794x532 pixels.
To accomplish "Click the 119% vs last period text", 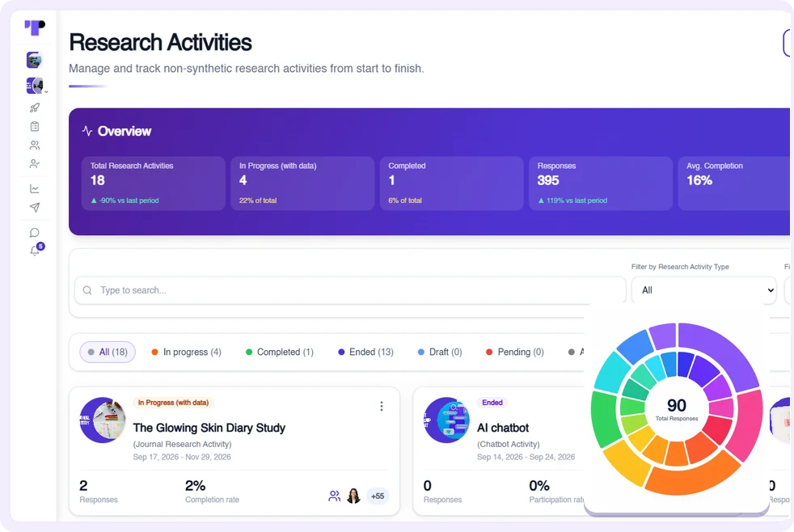I will point(576,201).
